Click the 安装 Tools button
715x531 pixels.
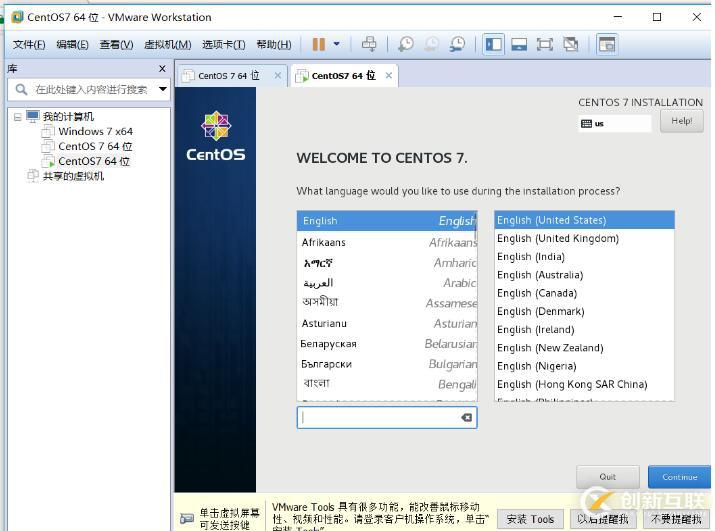point(530,519)
